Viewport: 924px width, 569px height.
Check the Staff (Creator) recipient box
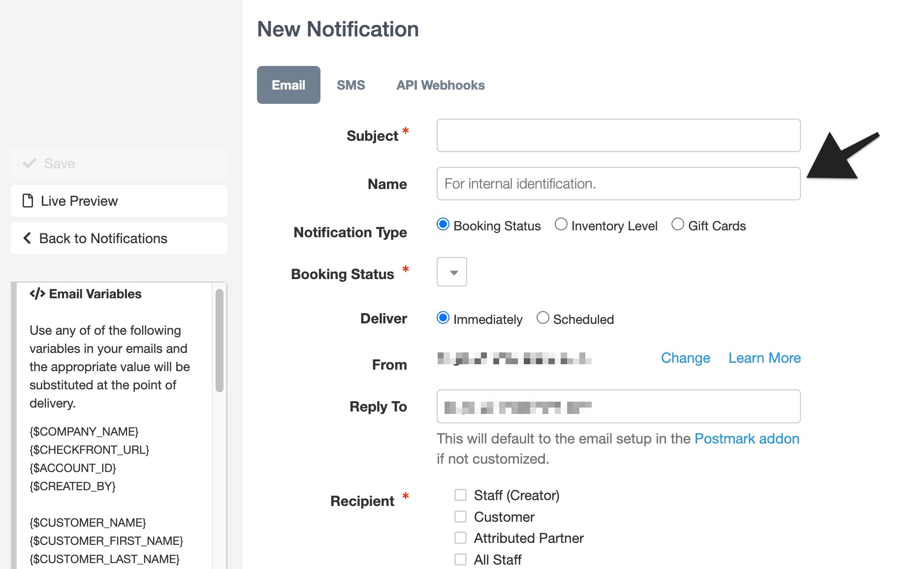pyautogui.click(x=460, y=495)
